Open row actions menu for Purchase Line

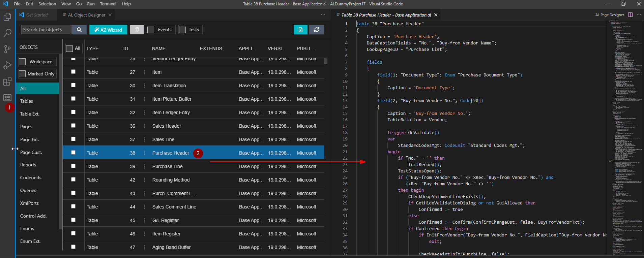tap(145, 166)
